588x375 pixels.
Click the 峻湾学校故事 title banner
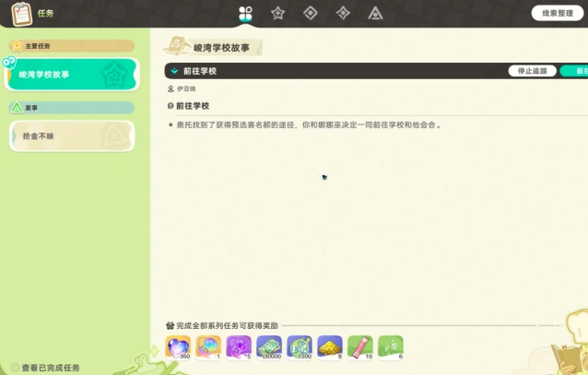click(x=213, y=46)
